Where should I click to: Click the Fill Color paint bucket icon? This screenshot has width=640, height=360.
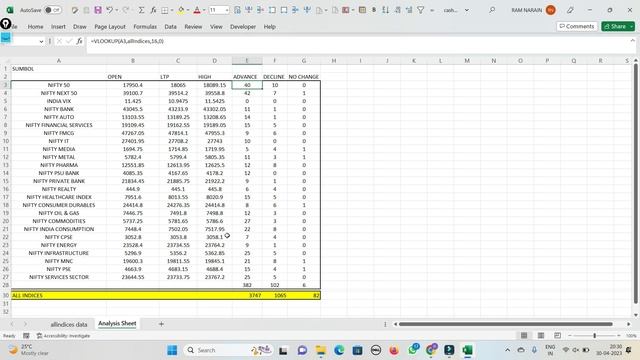point(181,10)
